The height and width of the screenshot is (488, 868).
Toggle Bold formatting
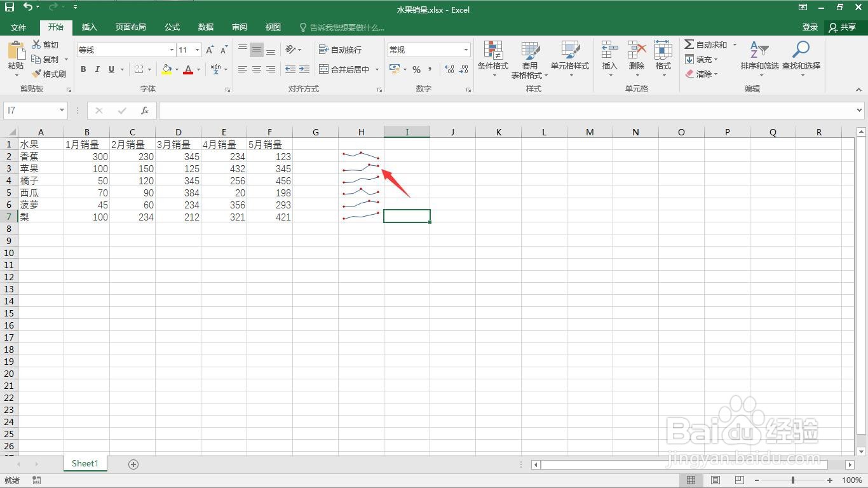tap(83, 69)
